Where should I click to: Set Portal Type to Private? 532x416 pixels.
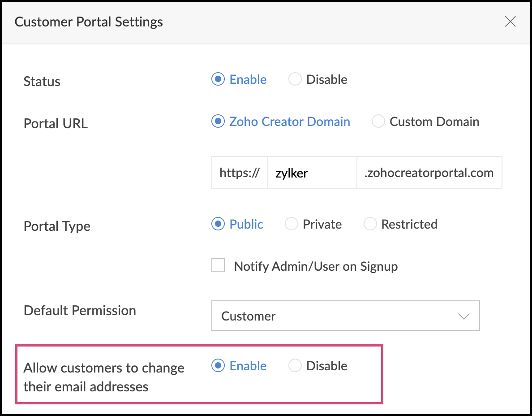point(292,224)
